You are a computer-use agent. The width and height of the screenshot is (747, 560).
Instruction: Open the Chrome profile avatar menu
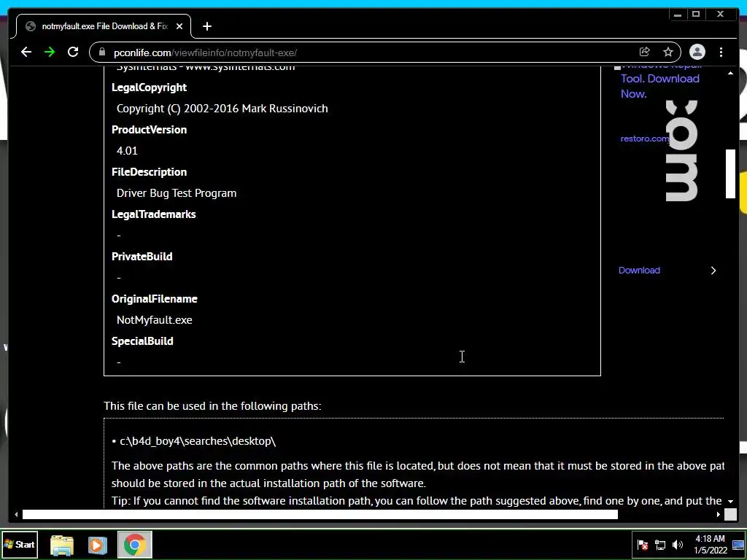point(697,52)
